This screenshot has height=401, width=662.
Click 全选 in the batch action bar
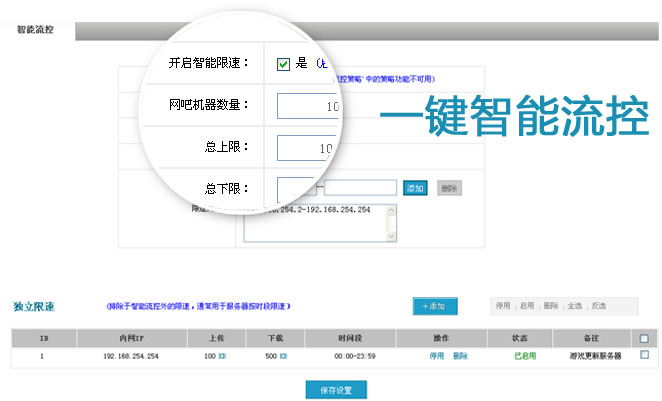coord(574,306)
